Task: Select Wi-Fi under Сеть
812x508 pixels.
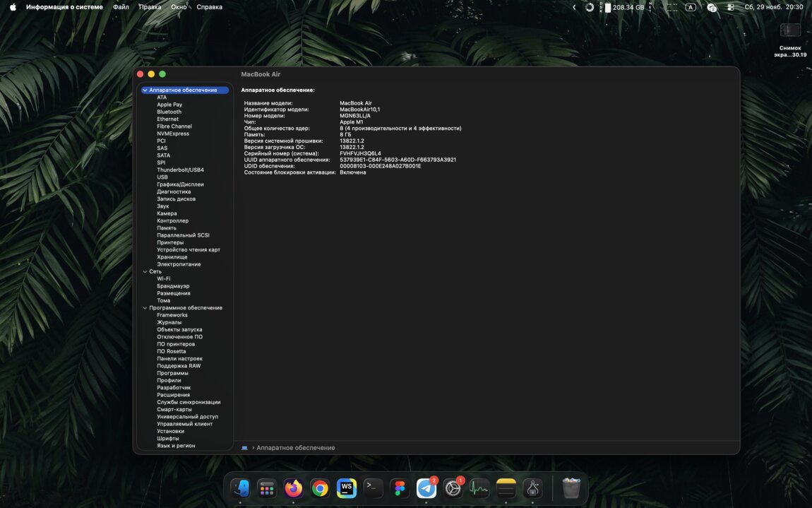Action: 163,279
